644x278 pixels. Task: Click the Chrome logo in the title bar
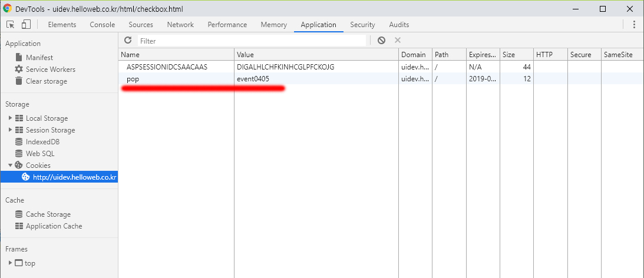(7, 8)
